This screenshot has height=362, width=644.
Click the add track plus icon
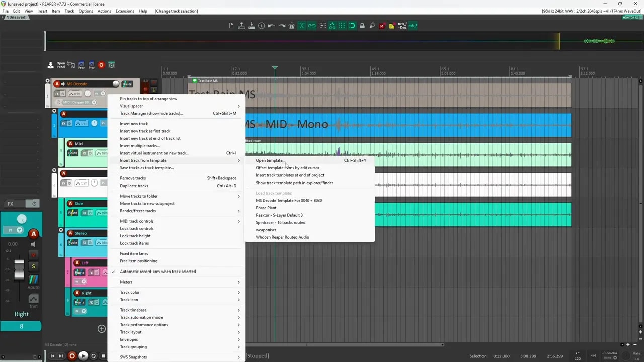(102, 329)
